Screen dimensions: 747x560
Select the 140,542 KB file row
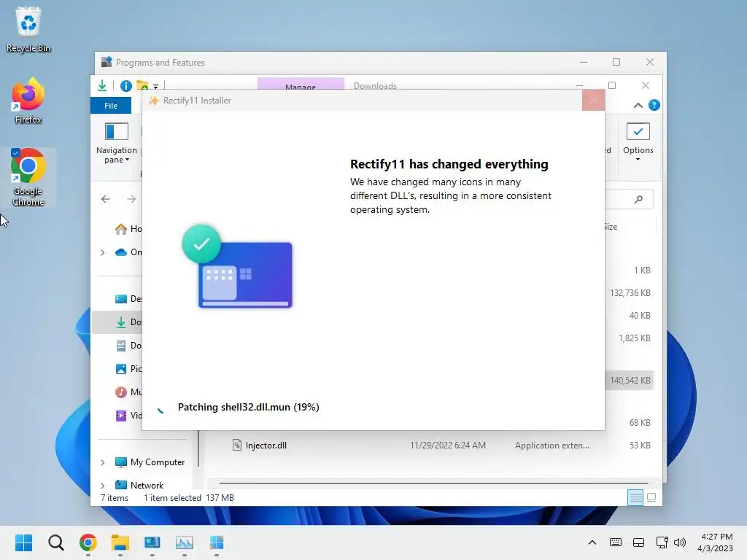630,381
